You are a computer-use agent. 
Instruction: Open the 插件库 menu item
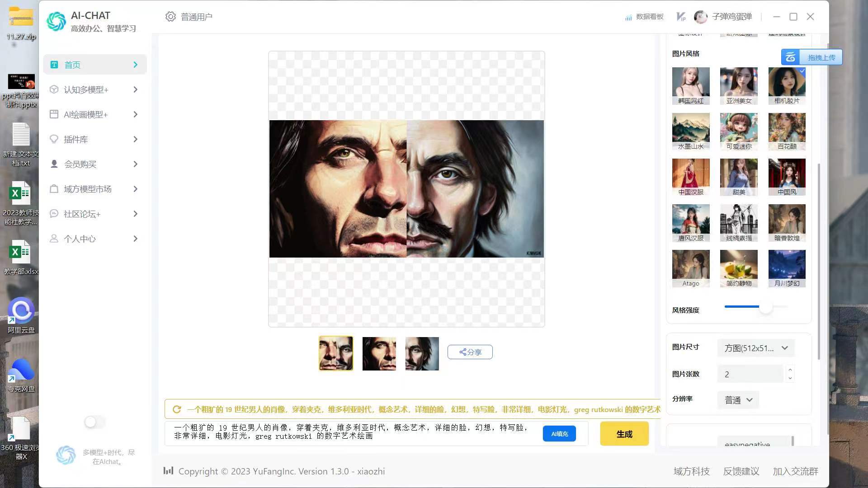(x=95, y=139)
